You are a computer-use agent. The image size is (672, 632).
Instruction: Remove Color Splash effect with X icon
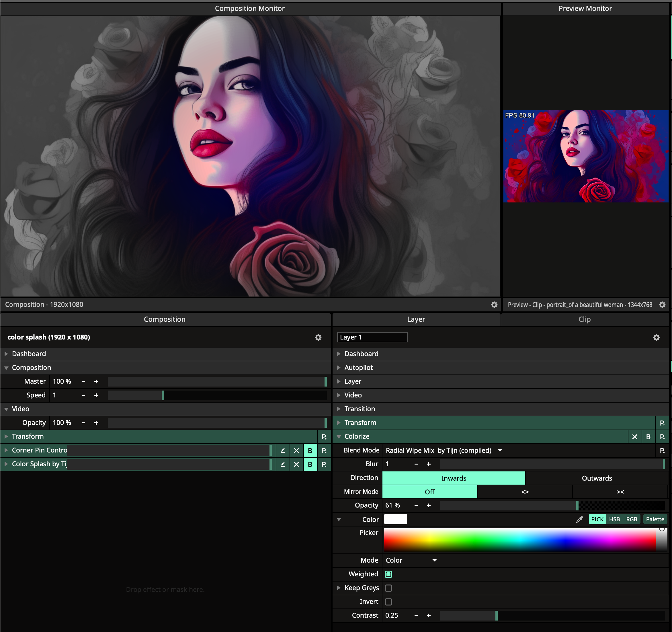[x=296, y=464]
